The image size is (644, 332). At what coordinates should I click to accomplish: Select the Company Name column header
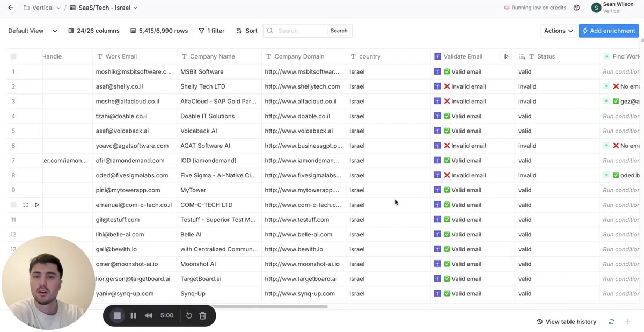219,56
